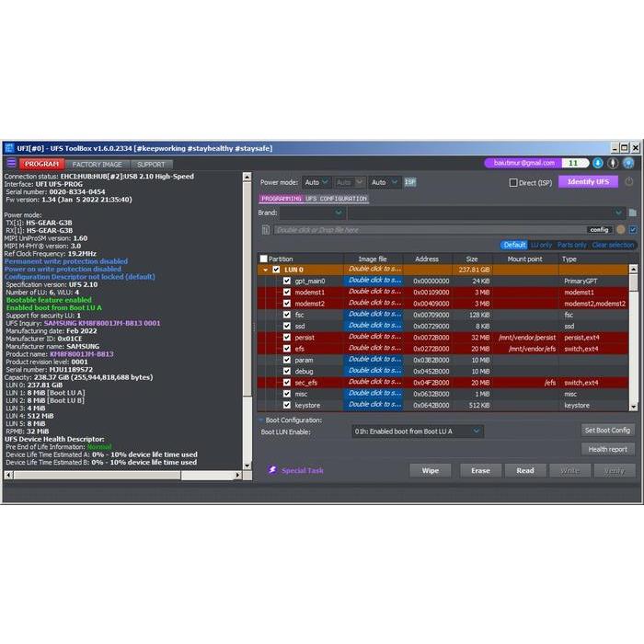
Task: Click the Set Boot Config button
Action: tap(607, 430)
